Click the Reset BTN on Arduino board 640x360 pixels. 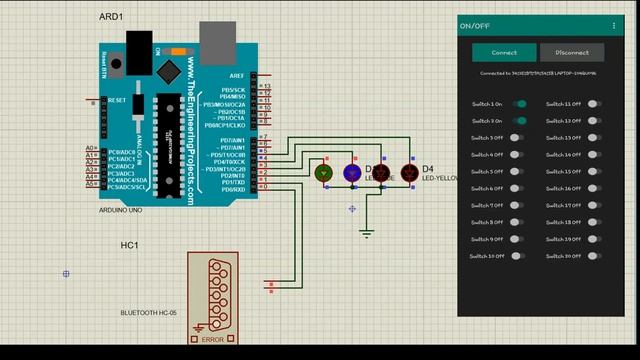[116, 64]
